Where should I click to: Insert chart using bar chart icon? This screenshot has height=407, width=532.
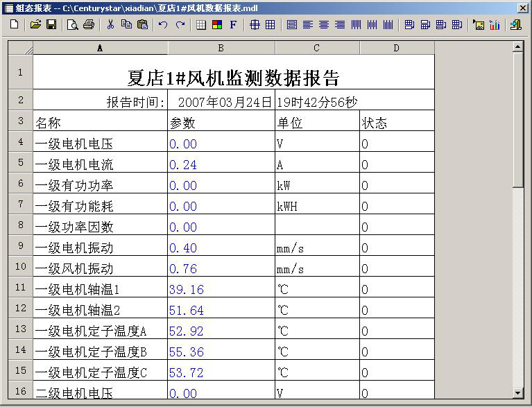point(495,25)
